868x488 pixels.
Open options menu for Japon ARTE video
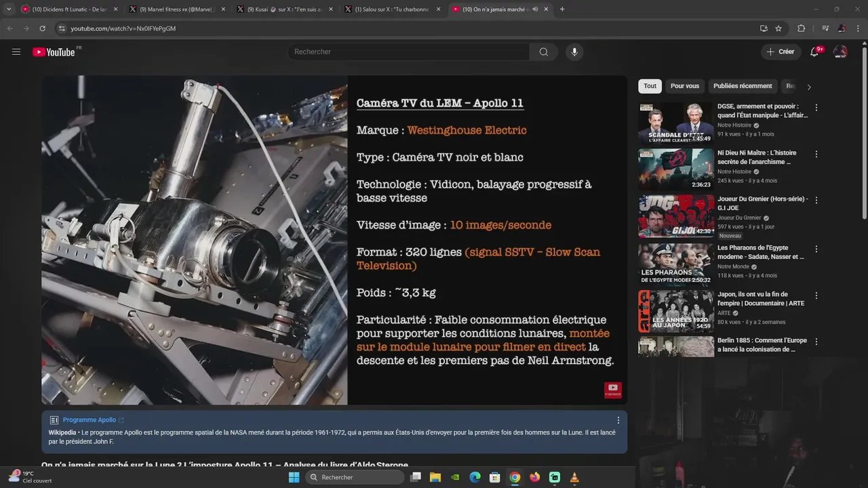816,296
